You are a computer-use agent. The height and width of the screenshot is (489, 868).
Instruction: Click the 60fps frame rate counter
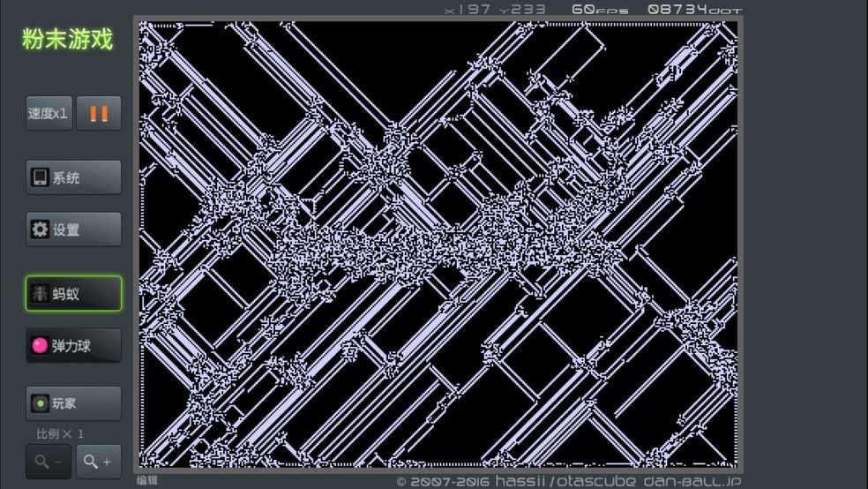pos(600,10)
